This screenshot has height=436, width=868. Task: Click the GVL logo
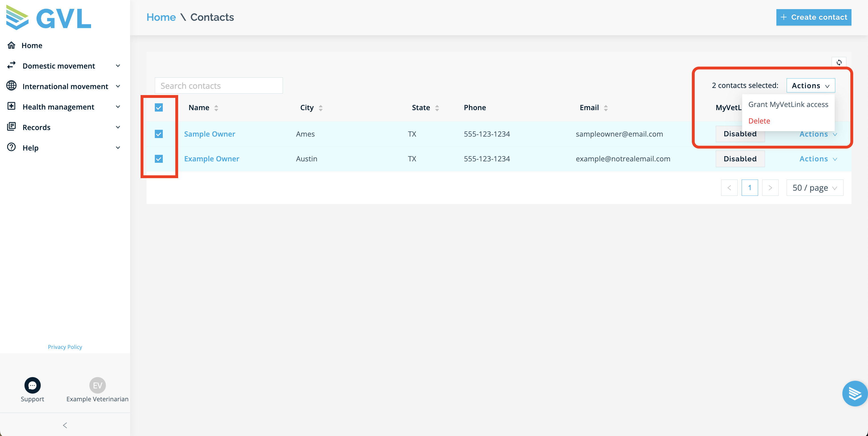tap(48, 18)
